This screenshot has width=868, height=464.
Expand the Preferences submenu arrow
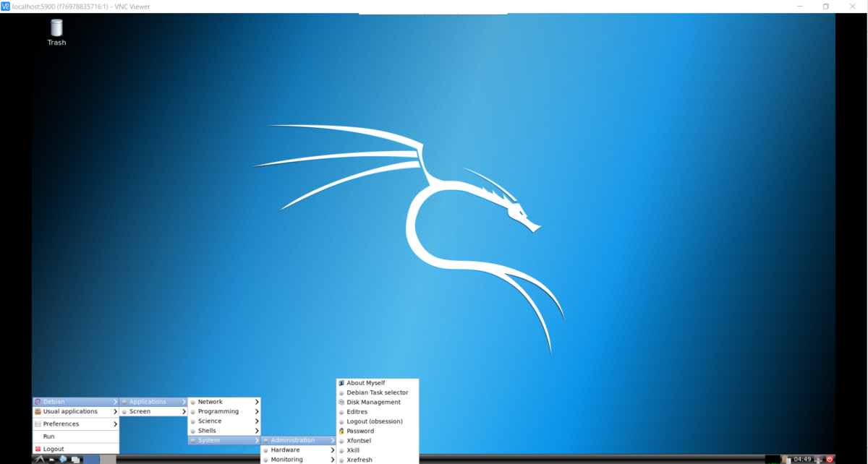click(x=115, y=424)
